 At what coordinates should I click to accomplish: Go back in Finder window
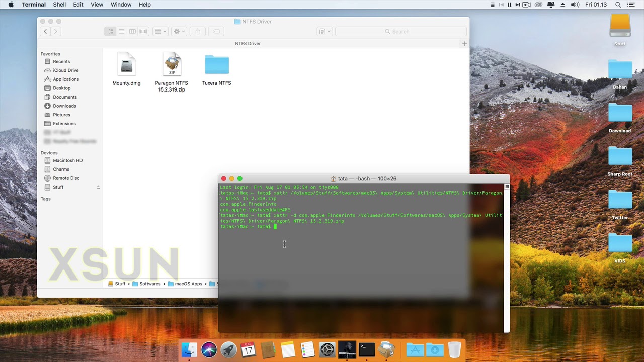45,31
